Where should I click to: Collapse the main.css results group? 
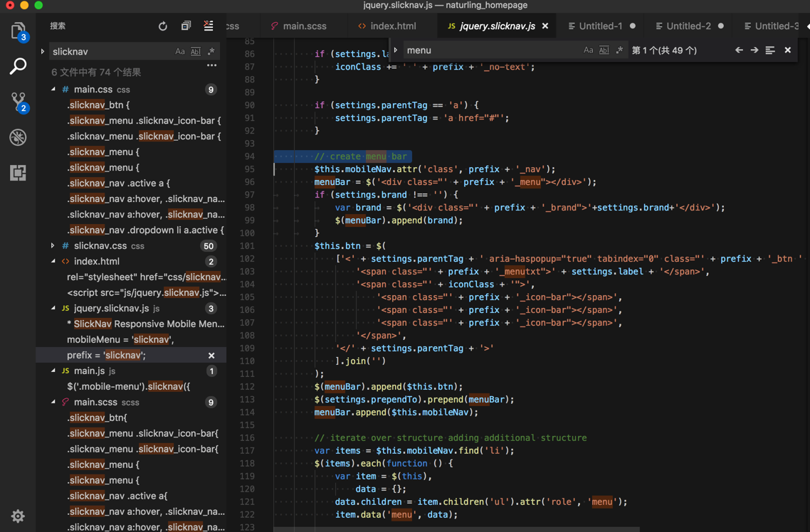pyautogui.click(x=53, y=90)
